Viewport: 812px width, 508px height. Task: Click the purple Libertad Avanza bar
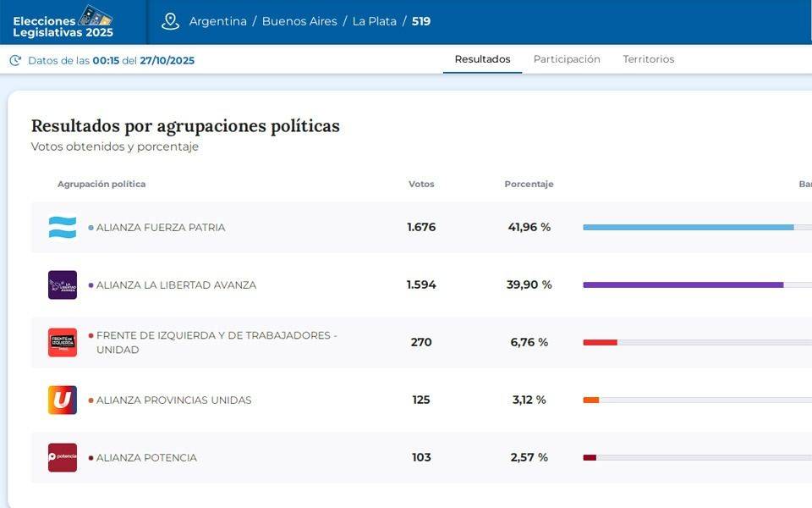pos(683,284)
